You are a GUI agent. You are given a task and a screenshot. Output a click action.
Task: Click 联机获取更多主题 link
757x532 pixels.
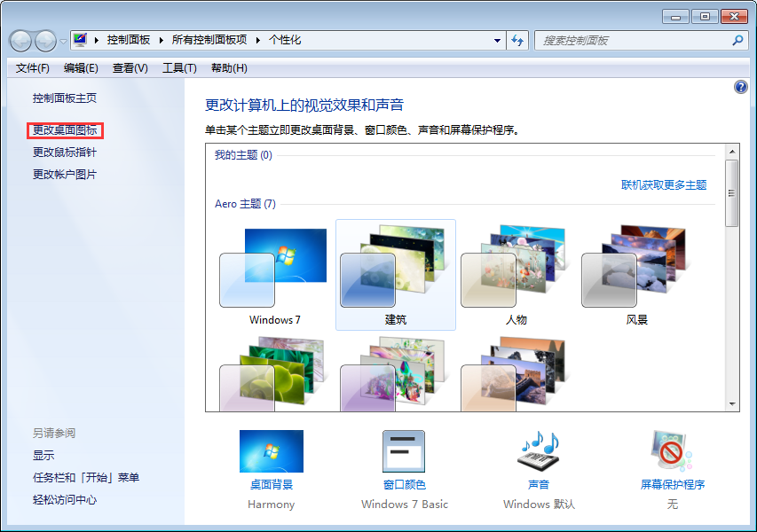click(664, 185)
